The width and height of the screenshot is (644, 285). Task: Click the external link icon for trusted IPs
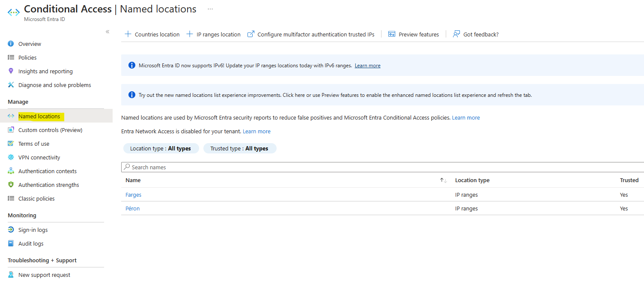tap(251, 34)
